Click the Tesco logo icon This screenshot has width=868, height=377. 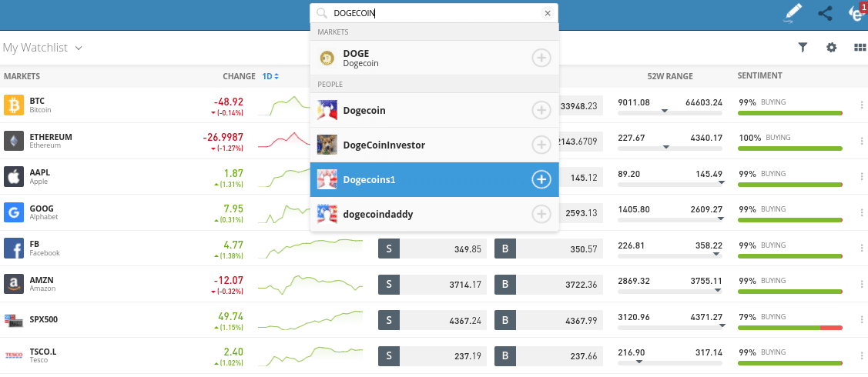coord(14,355)
